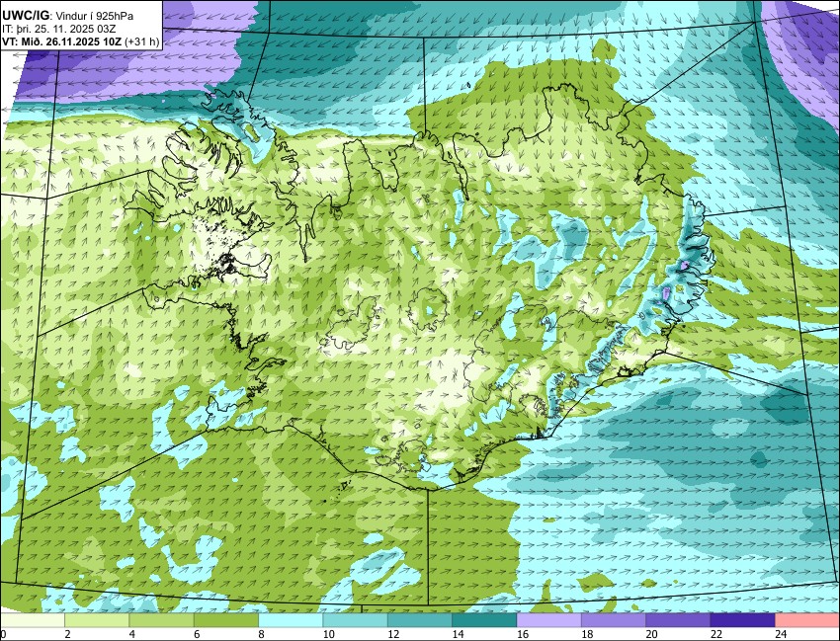Click the 6–8 m/s olive green legend swatch

[226, 620]
